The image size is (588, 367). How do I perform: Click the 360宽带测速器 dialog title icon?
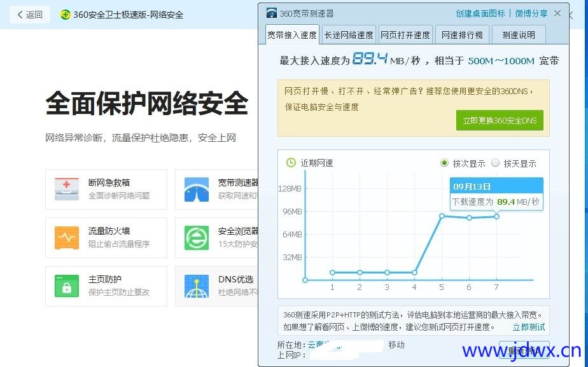pos(272,13)
